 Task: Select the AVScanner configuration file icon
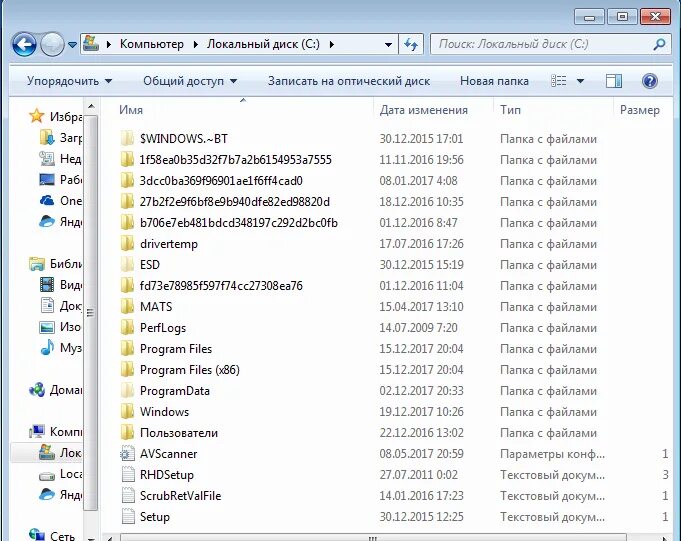tap(127, 454)
